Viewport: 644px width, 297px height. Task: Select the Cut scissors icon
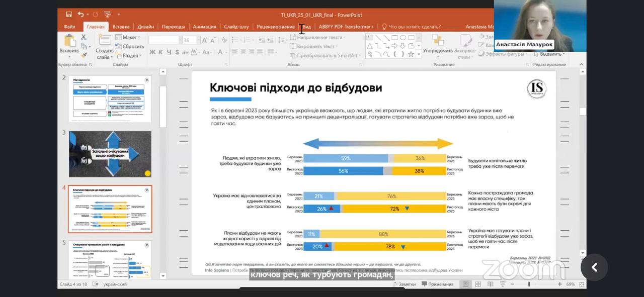84,37
